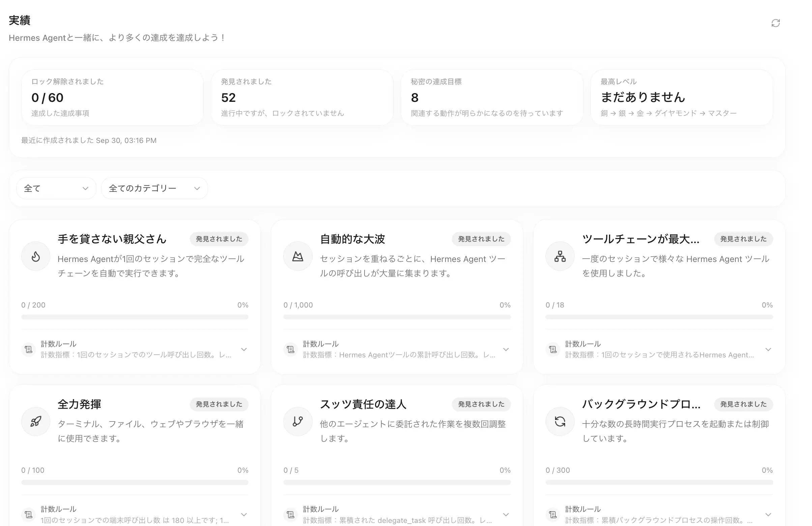Click the title 自動的な大波
The height and width of the screenshot is (526, 812).
[x=352, y=239]
